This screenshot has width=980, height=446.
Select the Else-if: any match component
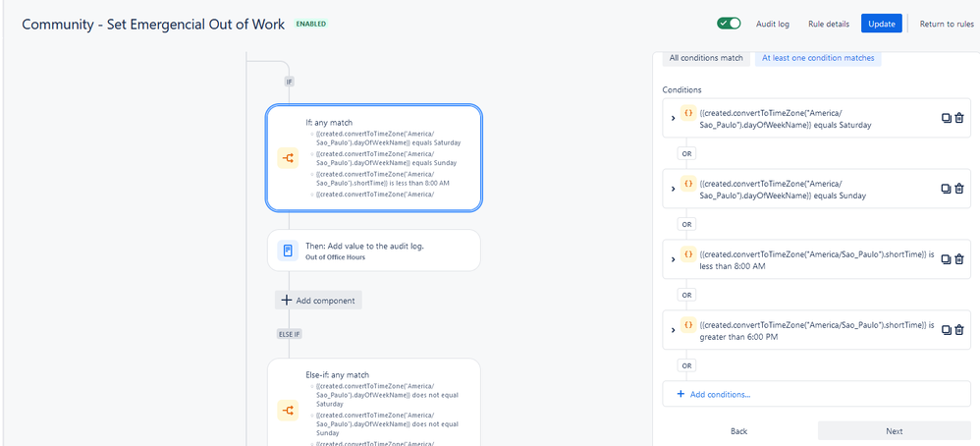[x=374, y=402]
